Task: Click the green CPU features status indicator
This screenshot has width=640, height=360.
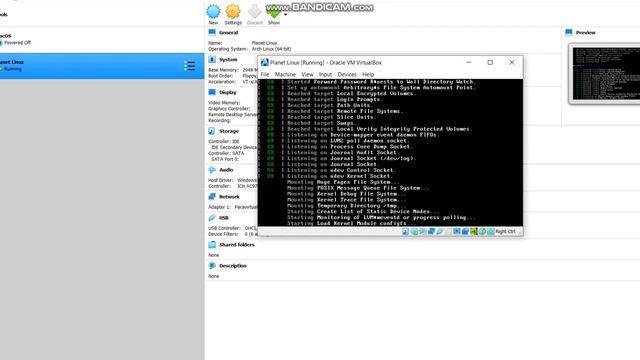Action: click(x=473, y=231)
